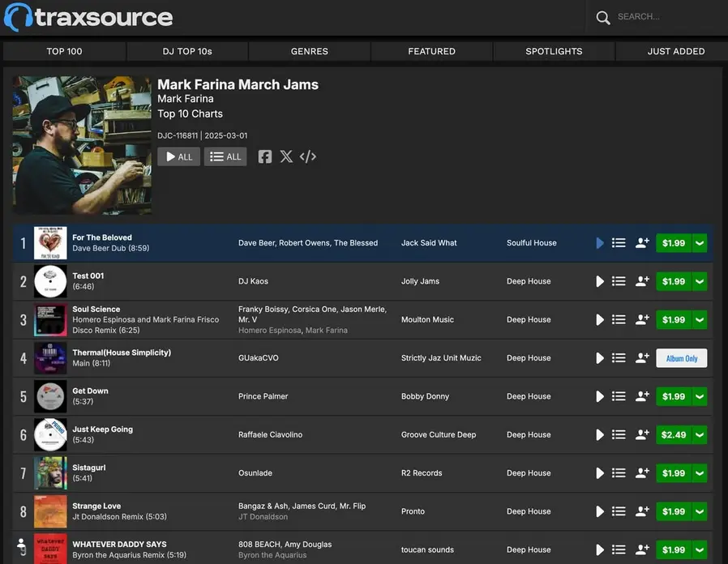Play the Get Down track
This screenshot has width=728, height=564.
(x=600, y=396)
